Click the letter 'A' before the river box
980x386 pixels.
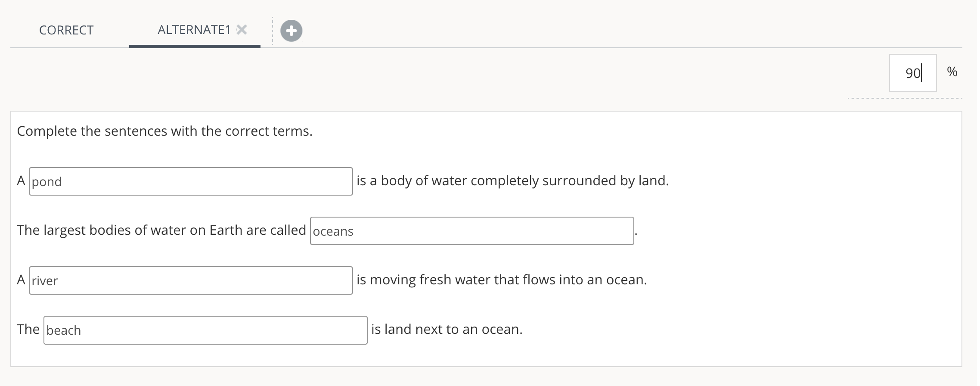21,280
